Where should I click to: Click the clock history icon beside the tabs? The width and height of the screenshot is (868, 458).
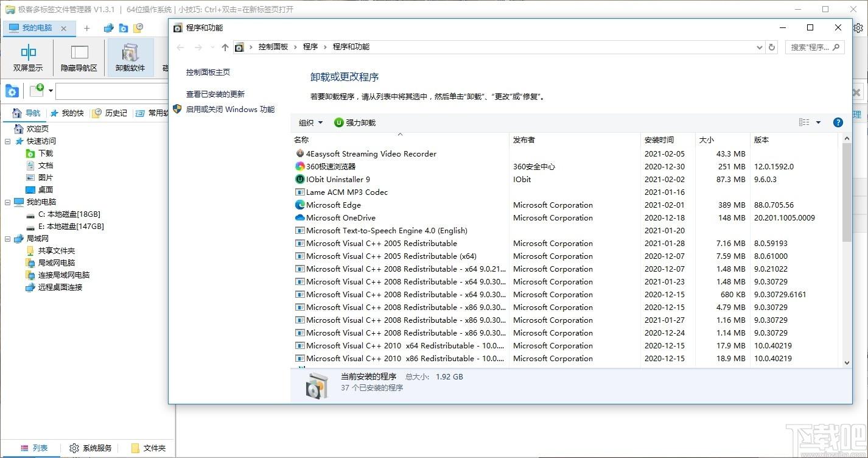click(x=138, y=28)
